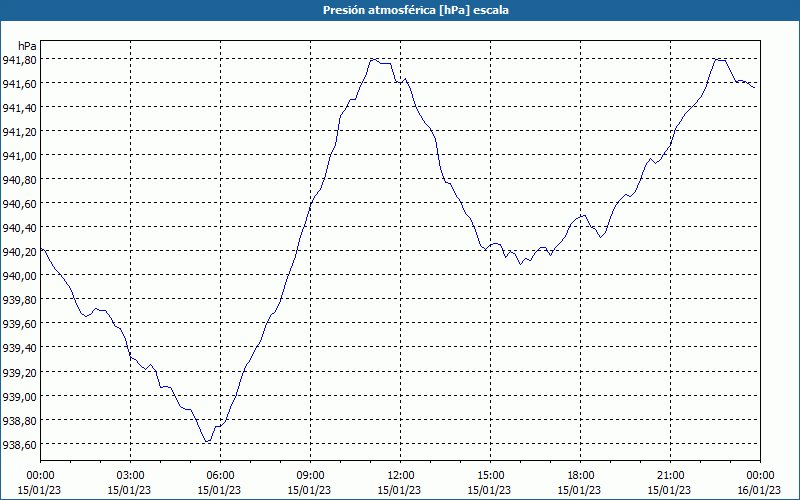
Task: Select the 15/01/23 date under 09:00
Action: 309,490
